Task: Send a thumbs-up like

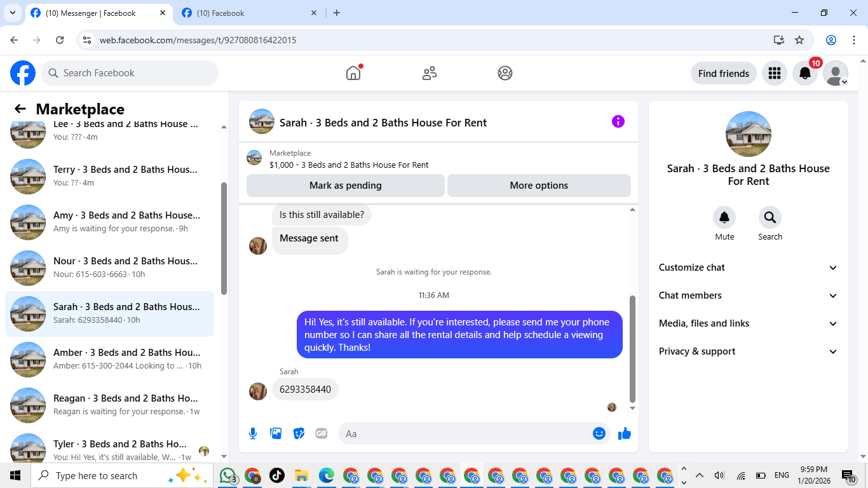Action: (625, 433)
